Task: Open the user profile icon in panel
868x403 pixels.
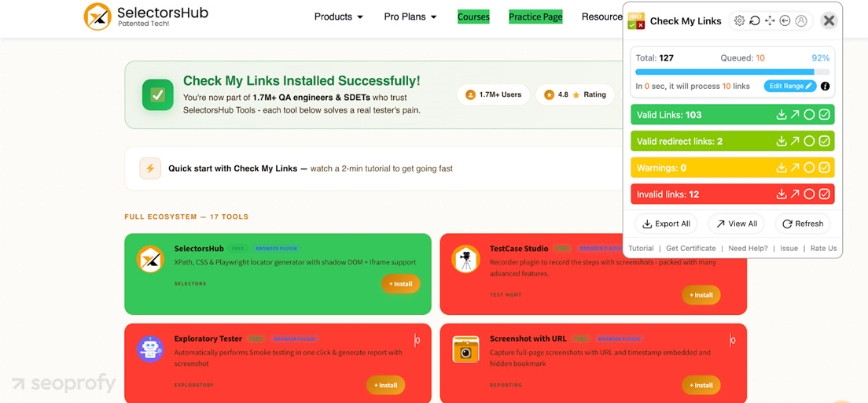Action: pyautogui.click(x=801, y=21)
